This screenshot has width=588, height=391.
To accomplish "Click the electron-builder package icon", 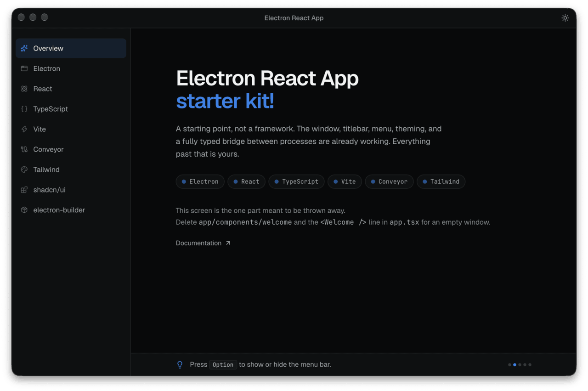I will coord(24,210).
